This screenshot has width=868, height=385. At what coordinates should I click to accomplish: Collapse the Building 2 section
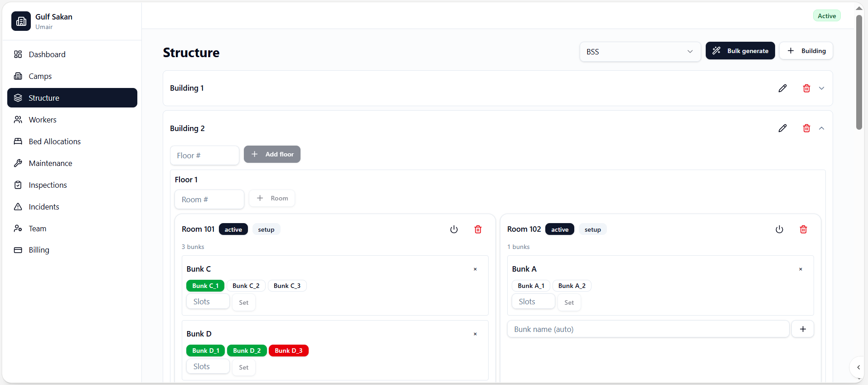(x=821, y=128)
